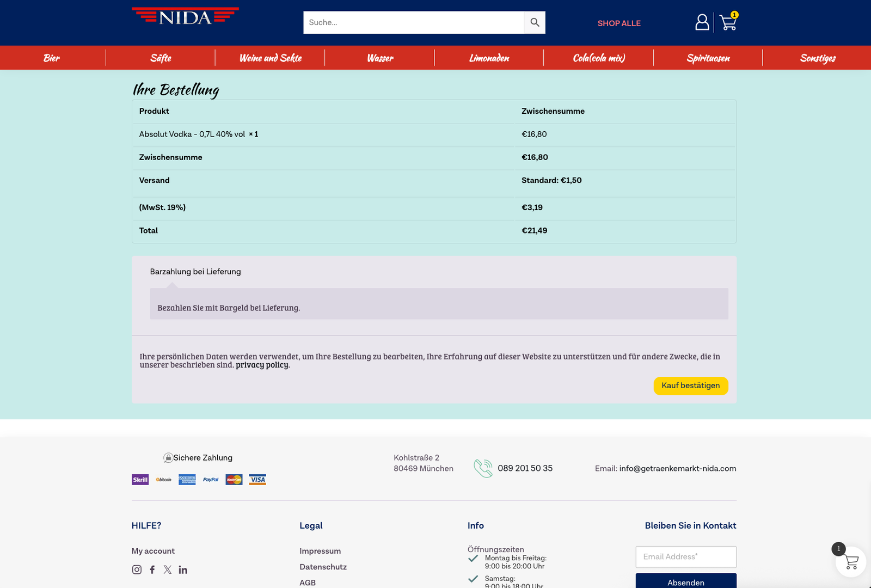Open the shopping cart in header
The width and height of the screenshot is (871, 588).
[x=728, y=22]
